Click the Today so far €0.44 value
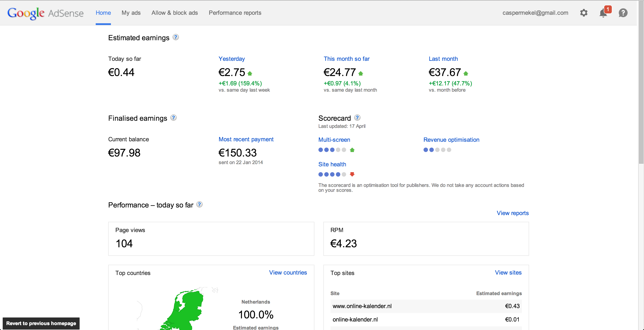Viewport: 644px width, 330px height. [121, 72]
